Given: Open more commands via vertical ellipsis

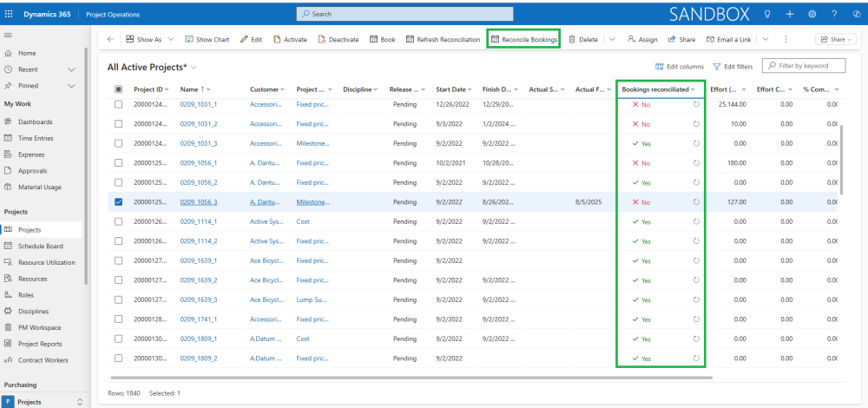Looking at the screenshot, I should click(786, 39).
